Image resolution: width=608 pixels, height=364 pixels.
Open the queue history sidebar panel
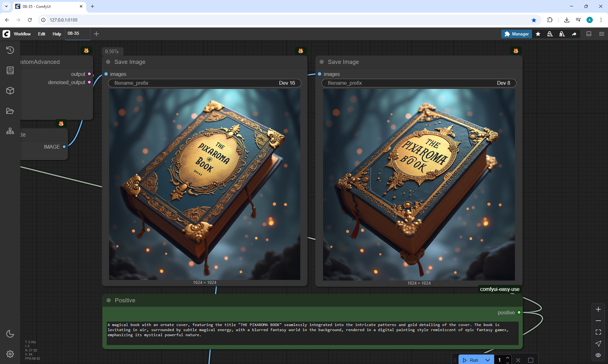tap(10, 50)
